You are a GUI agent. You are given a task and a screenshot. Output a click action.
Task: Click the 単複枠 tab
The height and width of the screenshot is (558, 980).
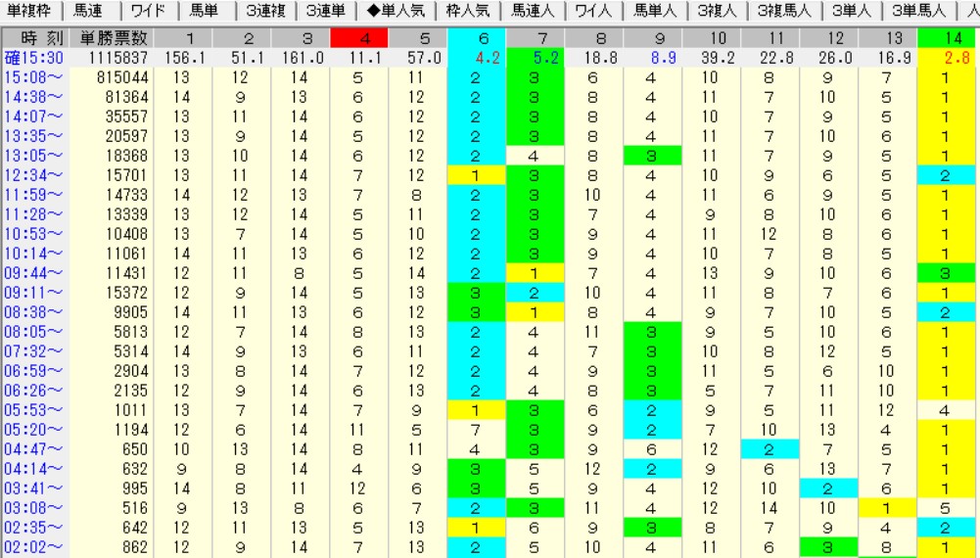32,12
